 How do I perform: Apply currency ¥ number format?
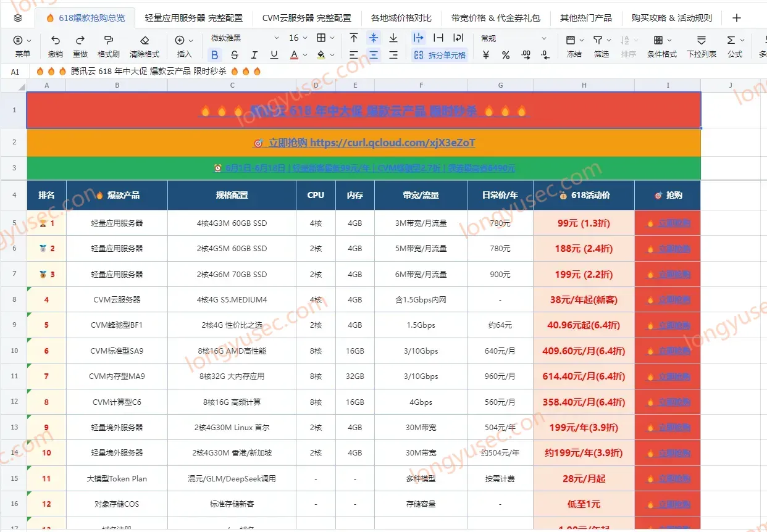pos(486,55)
